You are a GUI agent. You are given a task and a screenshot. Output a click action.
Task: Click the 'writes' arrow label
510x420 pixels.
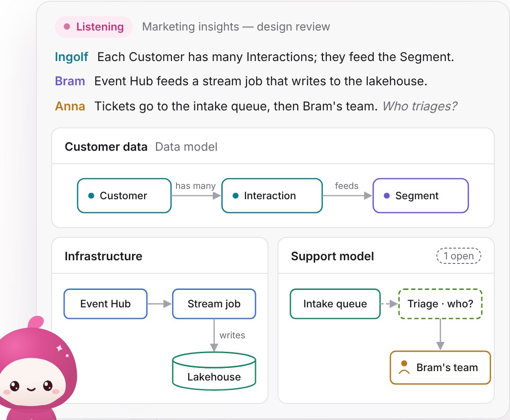point(232,335)
